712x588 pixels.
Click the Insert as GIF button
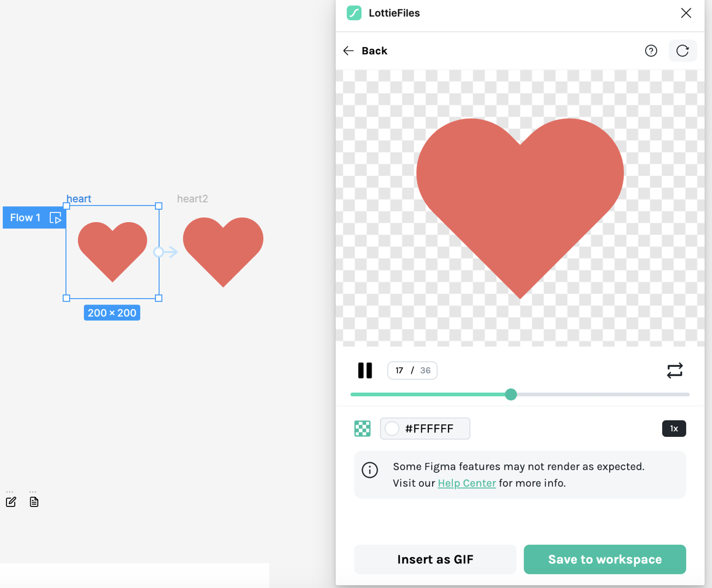(x=435, y=559)
